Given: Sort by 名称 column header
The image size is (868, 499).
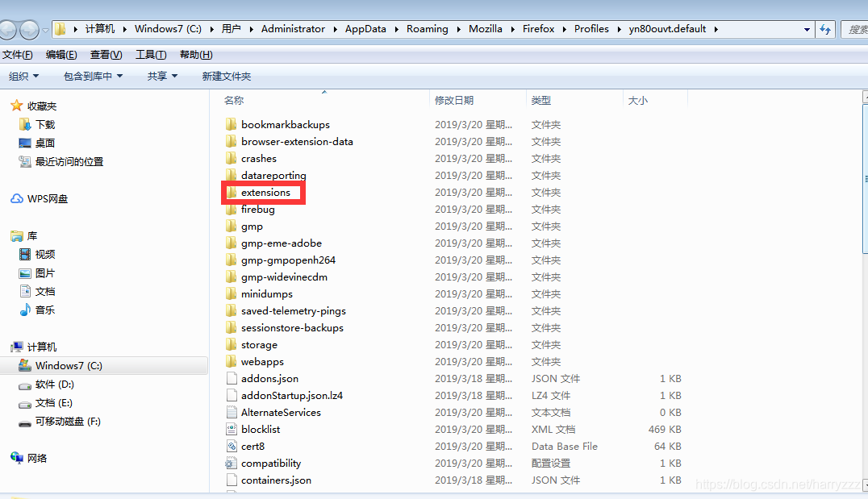Looking at the screenshot, I should pyautogui.click(x=233, y=100).
